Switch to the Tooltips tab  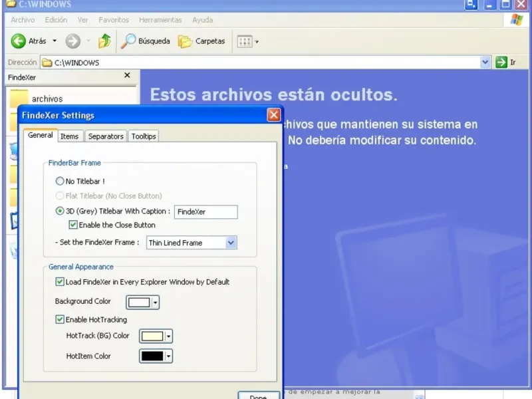tap(144, 136)
